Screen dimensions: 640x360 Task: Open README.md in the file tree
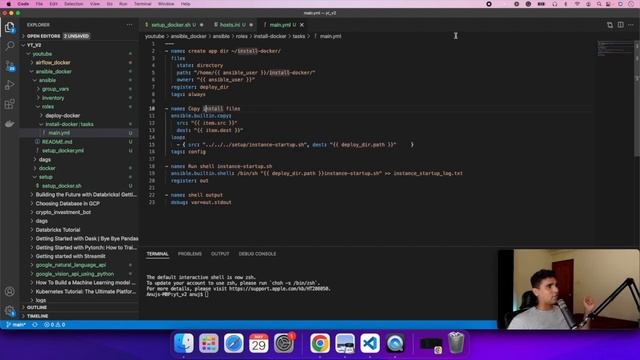79,142
